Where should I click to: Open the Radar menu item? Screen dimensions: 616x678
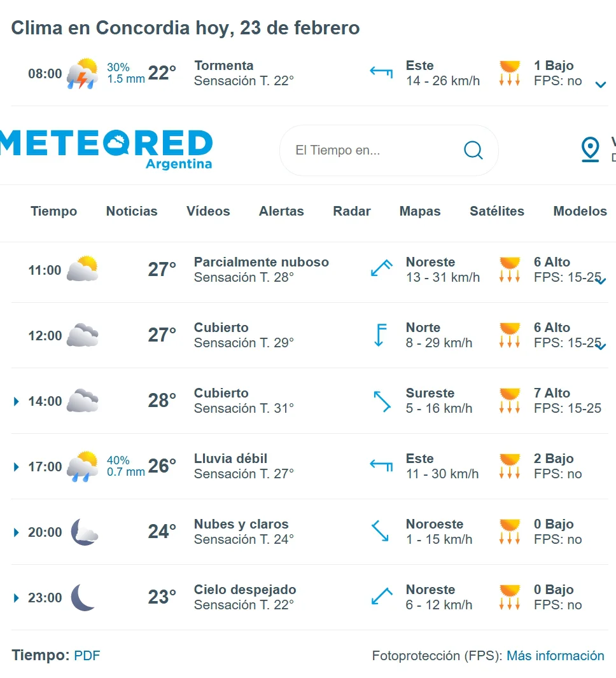(x=352, y=211)
